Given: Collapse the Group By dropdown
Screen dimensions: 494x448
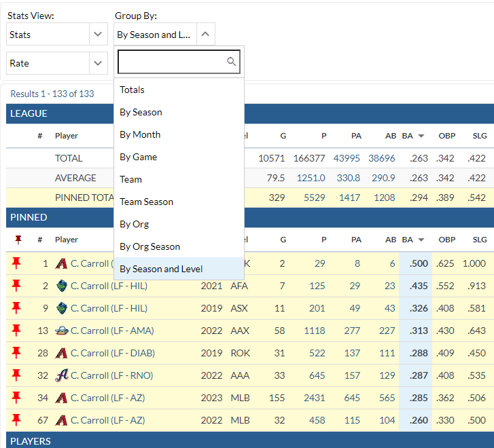Looking at the screenshot, I should pos(206,35).
